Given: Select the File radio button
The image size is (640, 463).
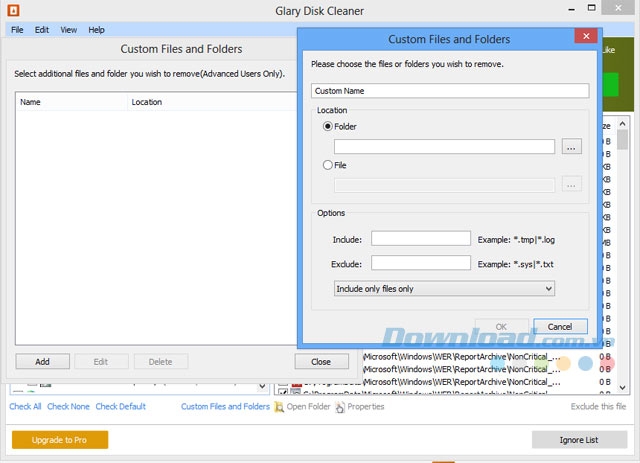Looking at the screenshot, I should [x=328, y=165].
